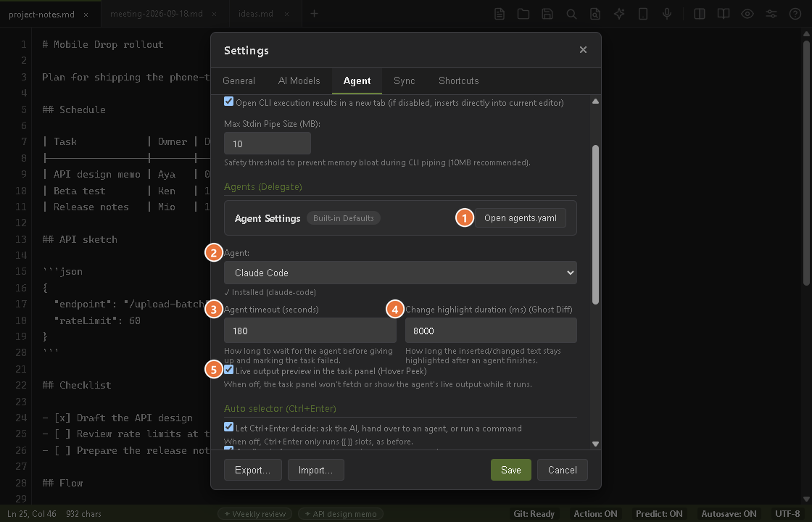
Task: Switch to the General settings tab
Action: click(239, 80)
